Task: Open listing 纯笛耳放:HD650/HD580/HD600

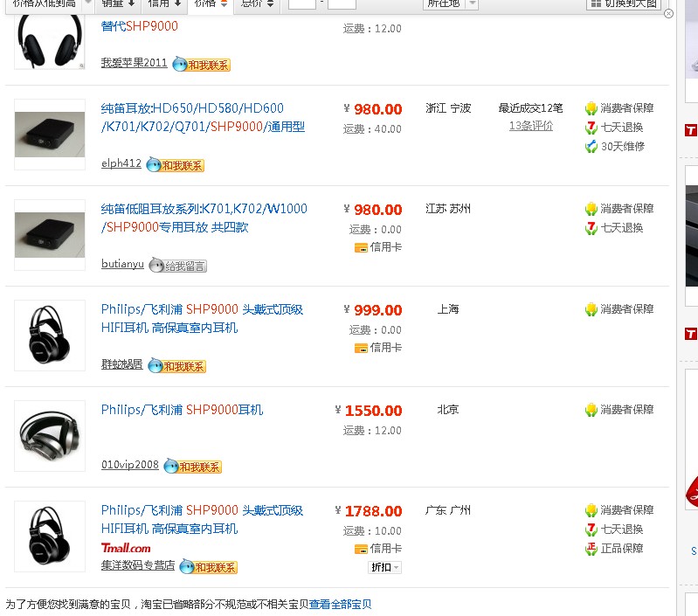Action: 203,117
